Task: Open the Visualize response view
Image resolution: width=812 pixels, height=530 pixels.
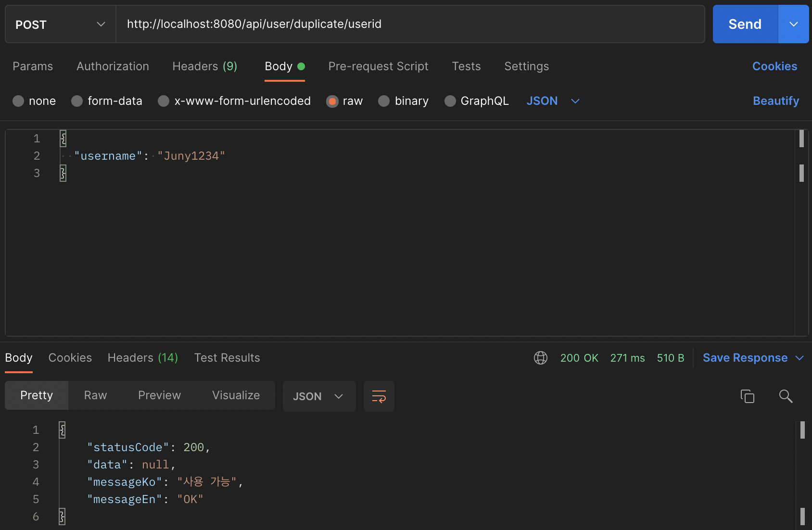Action: tap(236, 395)
